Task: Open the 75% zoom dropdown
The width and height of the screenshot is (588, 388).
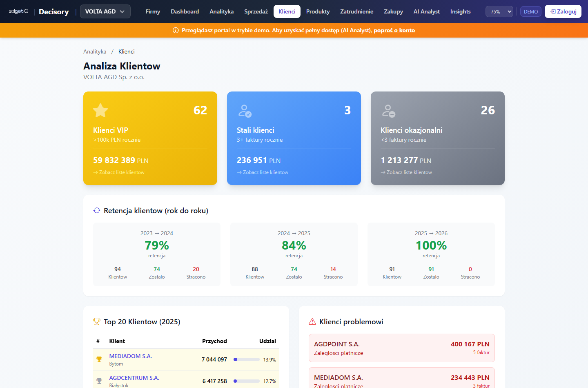Action: click(x=500, y=11)
